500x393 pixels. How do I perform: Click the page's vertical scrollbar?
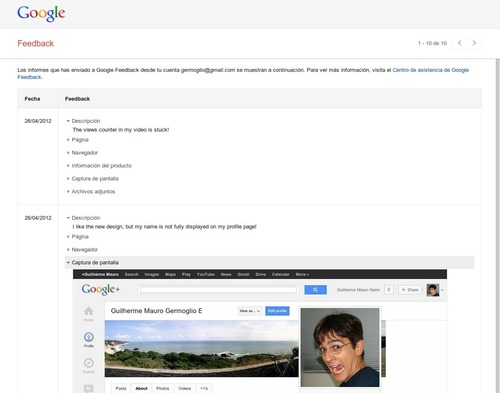pos(498,225)
